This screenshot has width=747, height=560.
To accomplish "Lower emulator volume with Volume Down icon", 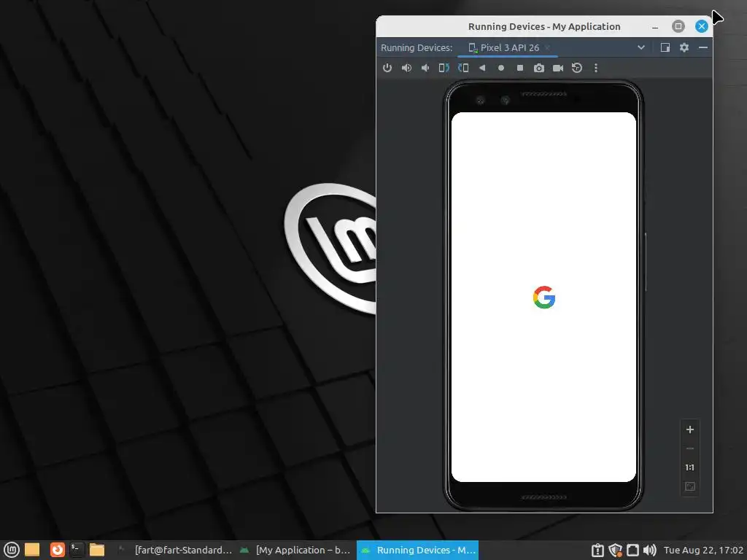I will pyautogui.click(x=425, y=68).
